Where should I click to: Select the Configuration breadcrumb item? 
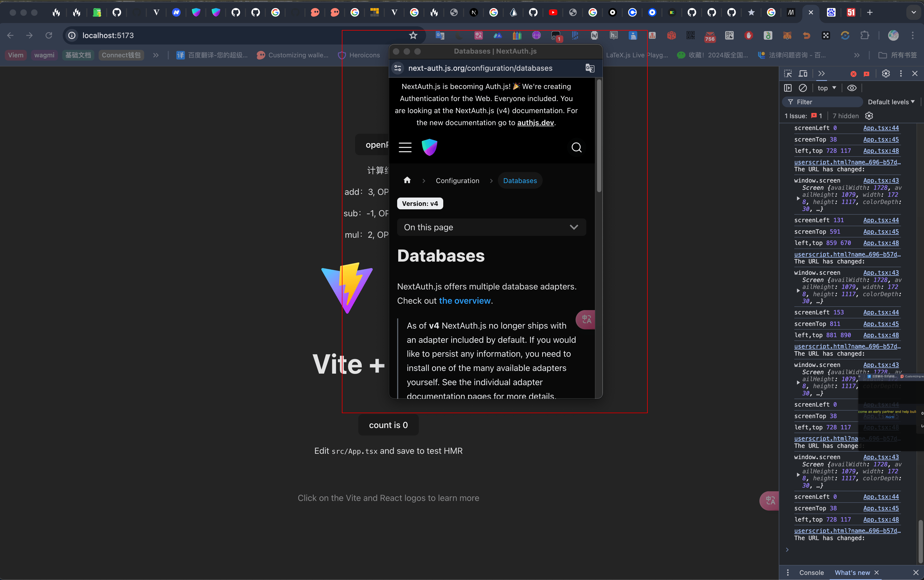(x=457, y=181)
